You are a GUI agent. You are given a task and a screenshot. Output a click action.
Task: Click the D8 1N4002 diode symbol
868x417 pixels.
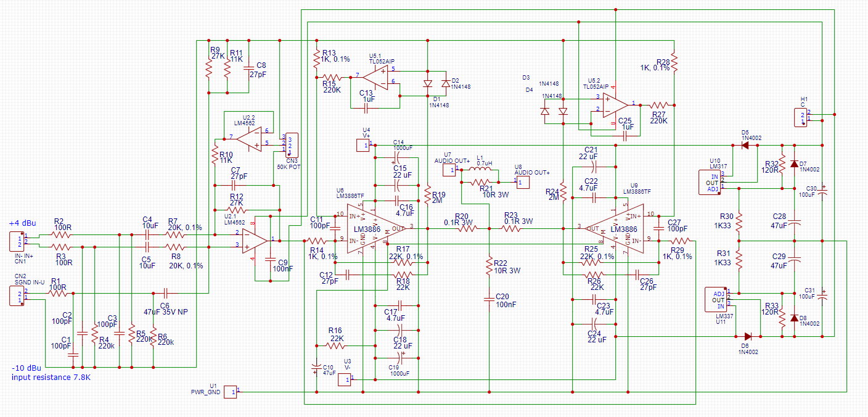(x=793, y=318)
